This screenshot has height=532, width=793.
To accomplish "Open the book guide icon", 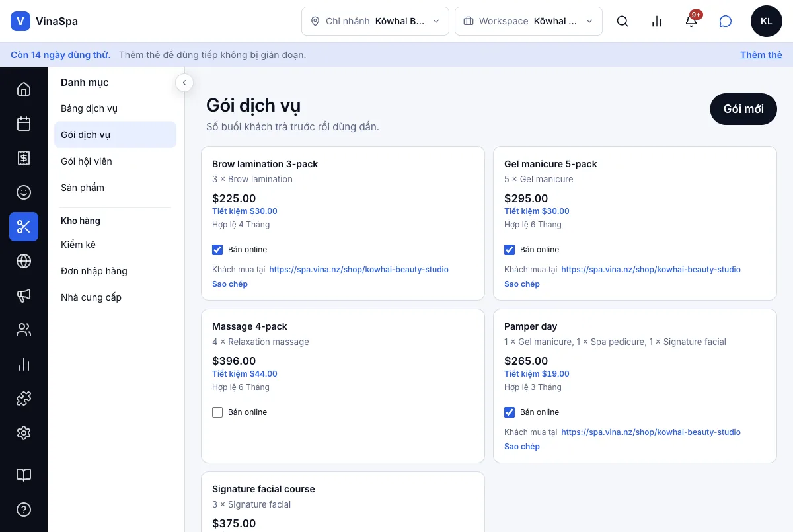I will coord(24,475).
